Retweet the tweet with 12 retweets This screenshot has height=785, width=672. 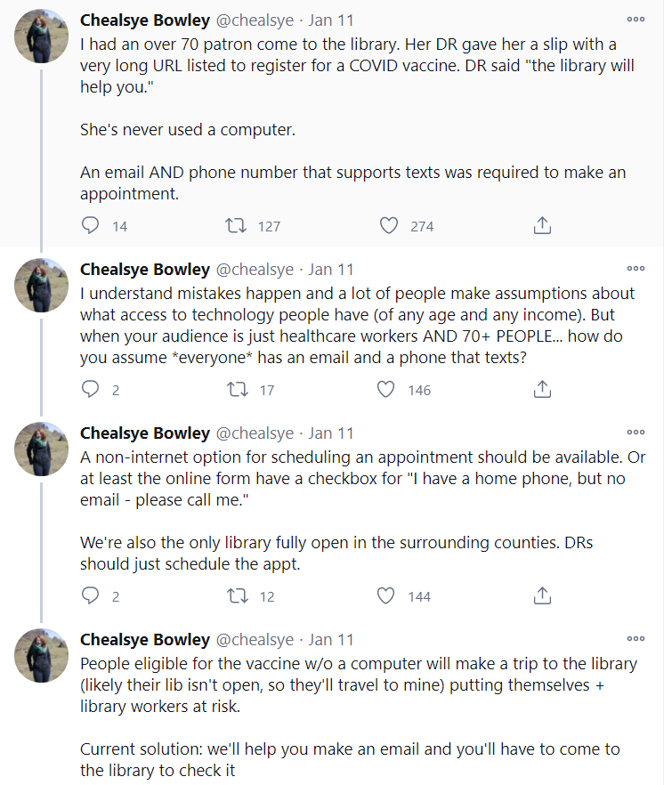[x=237, y=596]
